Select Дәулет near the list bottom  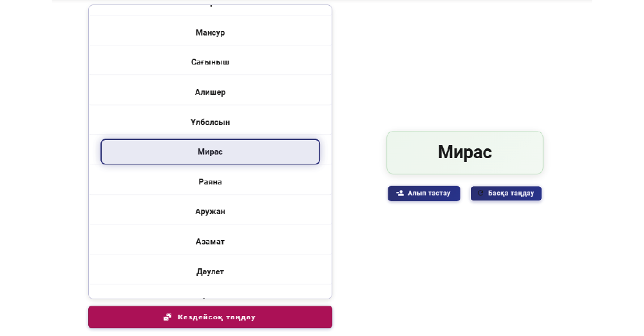click(x=211, y=272)
